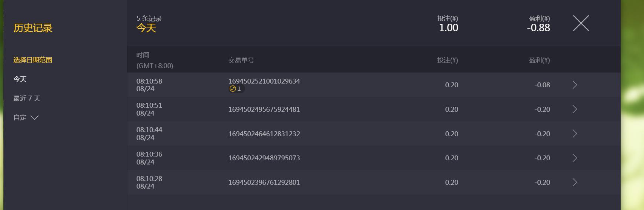
Task: Select the 最近 7 天 date range
Action: coord(27,98)
